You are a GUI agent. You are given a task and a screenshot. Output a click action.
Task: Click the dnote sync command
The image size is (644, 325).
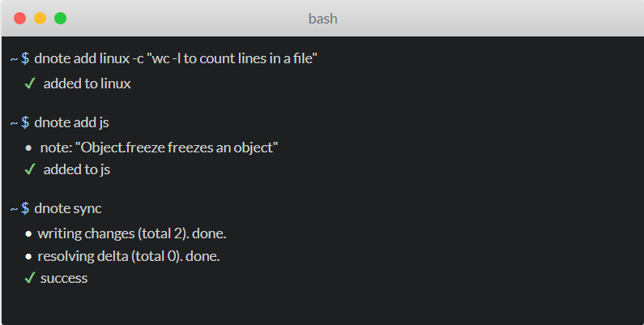click(x=68, y=209)
